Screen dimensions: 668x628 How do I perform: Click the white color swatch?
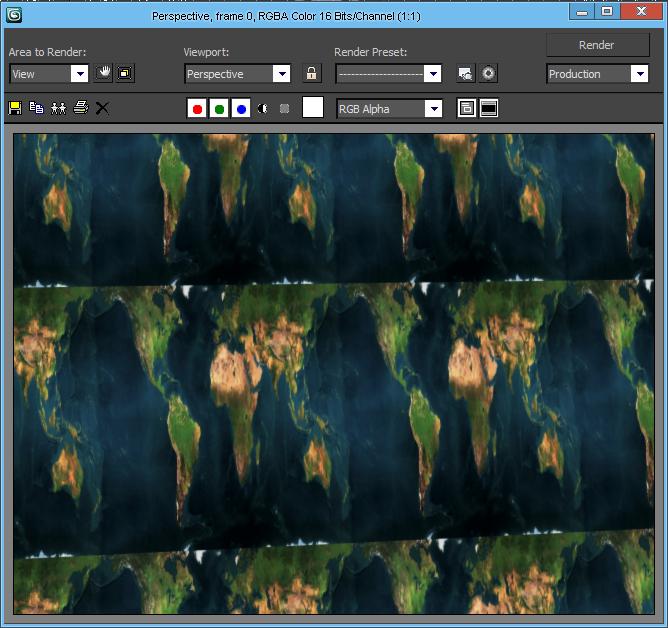coord(313,107)
